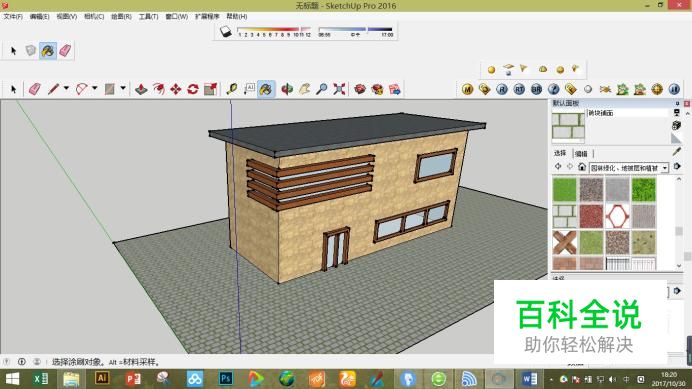This screenshot has height=389, width=692.
Task: Select the Arc tool
Action: click(x=82, y=89)
